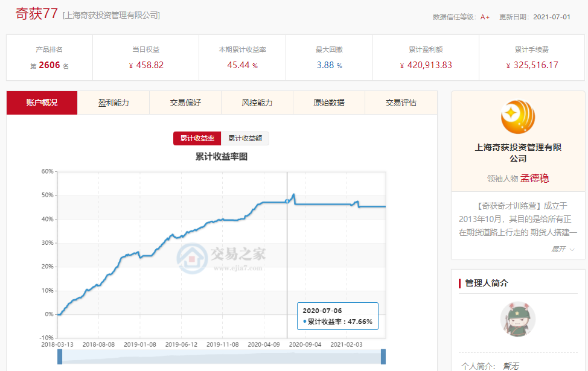This screenshot has height=371, width=588.
Task: Click the tooltip value 47.66%
Action: (360, 322)
